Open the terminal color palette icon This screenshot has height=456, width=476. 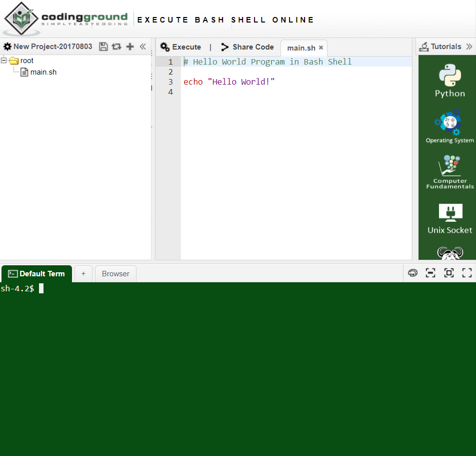[x=412, y=273]
